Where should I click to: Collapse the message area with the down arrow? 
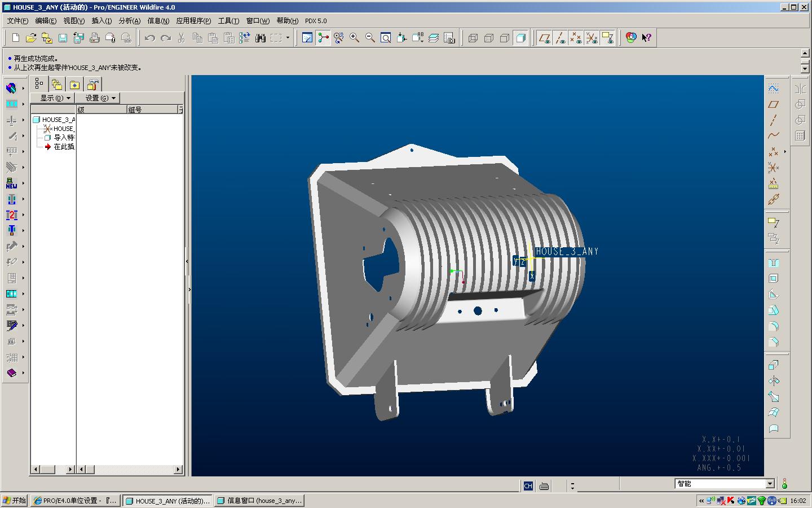click(805, 69)
